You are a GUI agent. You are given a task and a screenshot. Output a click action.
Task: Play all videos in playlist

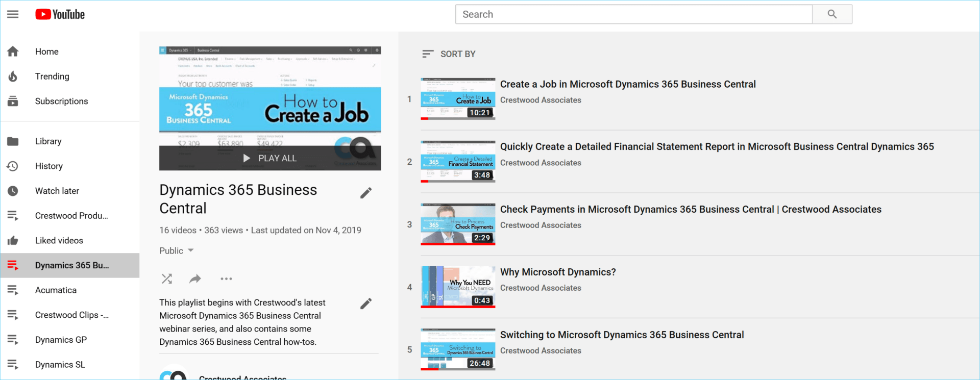coord(270,158)
